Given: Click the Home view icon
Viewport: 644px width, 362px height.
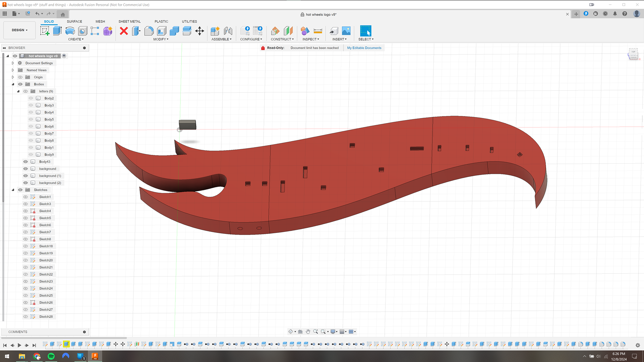Looking at the screenshot, I should coord(63,14).
